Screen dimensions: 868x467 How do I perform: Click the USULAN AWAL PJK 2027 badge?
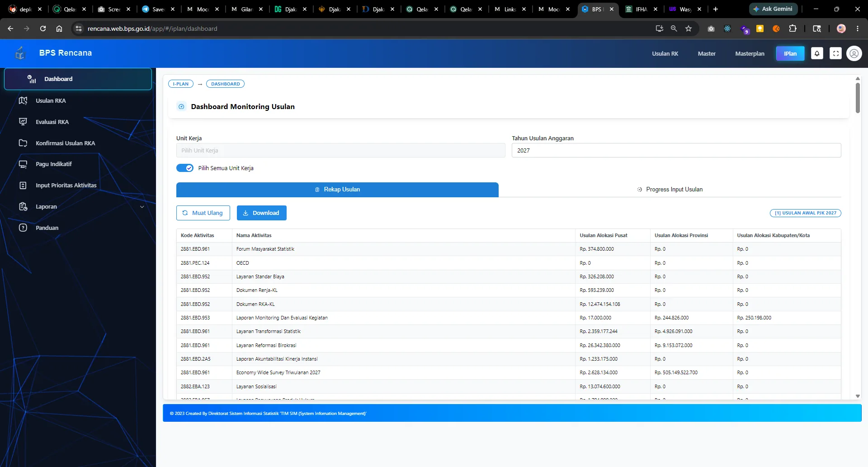click(x=805, y=213)
